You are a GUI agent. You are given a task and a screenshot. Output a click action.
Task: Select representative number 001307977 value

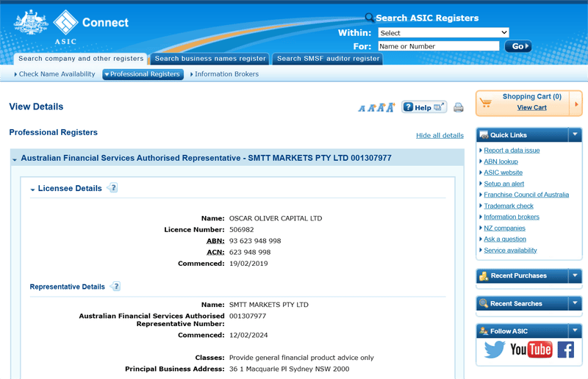click(248, 316)
